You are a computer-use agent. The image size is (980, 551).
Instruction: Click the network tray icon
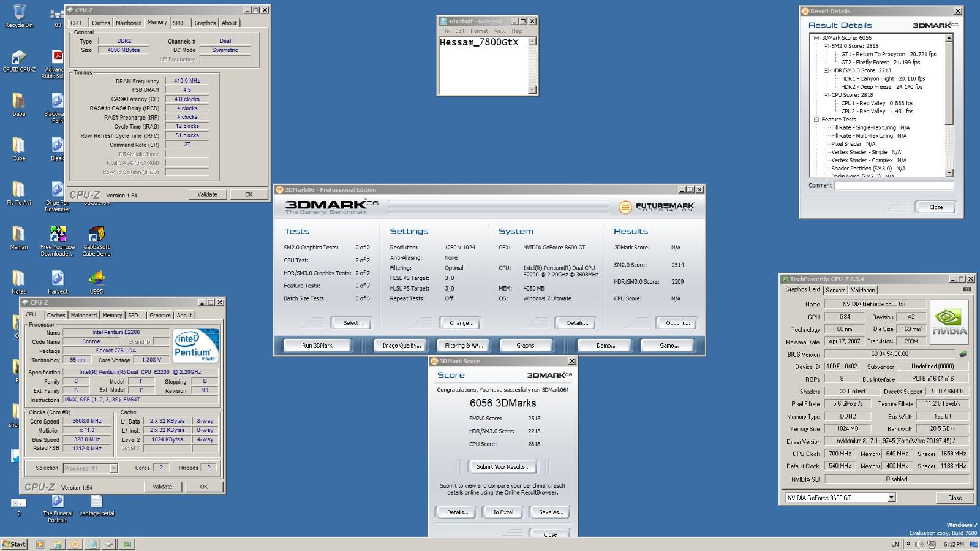point(930,544)
